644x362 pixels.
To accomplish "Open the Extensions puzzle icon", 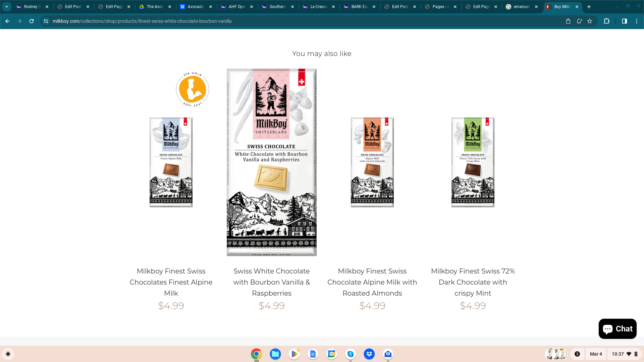I will click(x=606, y=21).
